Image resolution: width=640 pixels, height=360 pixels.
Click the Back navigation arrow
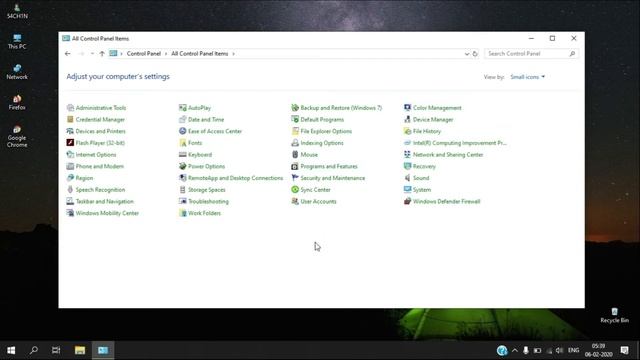68,53
